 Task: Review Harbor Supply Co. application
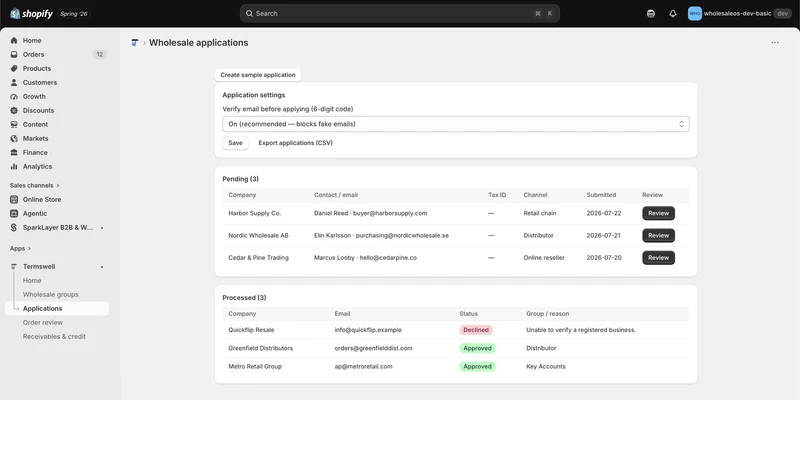tap(658, 213)
